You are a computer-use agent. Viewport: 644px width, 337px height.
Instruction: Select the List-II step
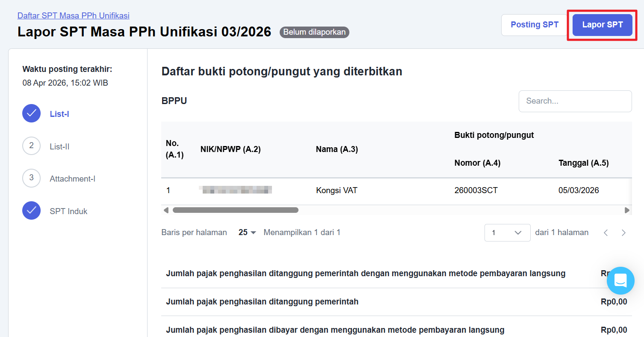tap(59, 146)
